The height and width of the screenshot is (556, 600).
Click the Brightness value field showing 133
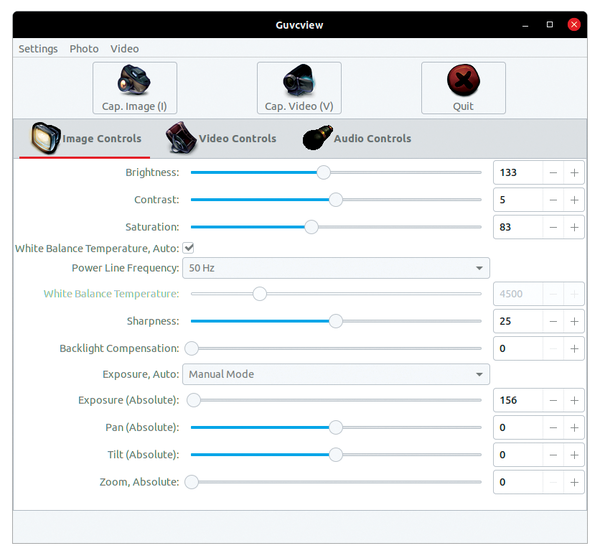[518, 173]
